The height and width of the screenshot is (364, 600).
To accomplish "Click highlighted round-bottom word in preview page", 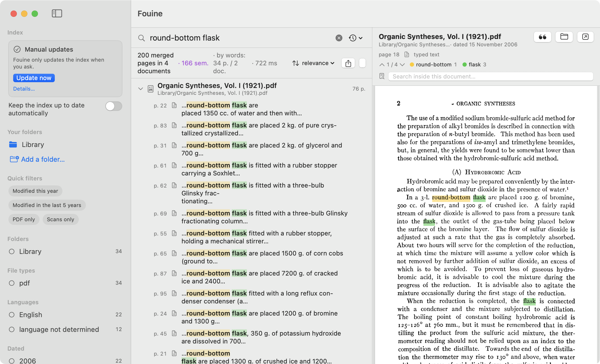I will (451, 198).
